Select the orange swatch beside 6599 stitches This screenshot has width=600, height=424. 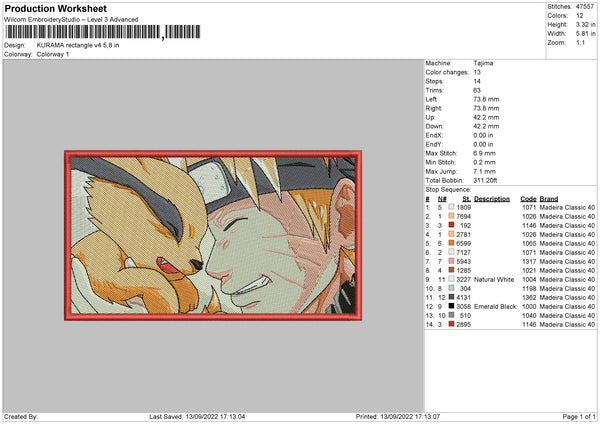pyautogui.click(x=452, y=243)
